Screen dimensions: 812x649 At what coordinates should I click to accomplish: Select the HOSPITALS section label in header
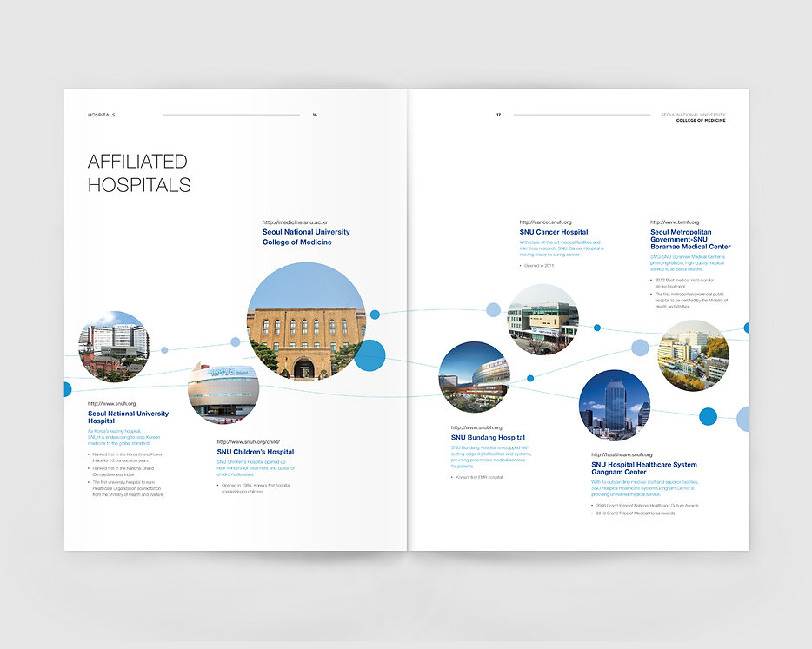[x=102, y=115]
